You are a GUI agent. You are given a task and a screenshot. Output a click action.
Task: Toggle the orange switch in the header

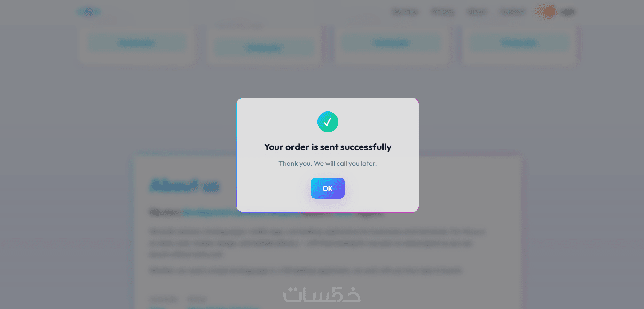click(546, 12)
